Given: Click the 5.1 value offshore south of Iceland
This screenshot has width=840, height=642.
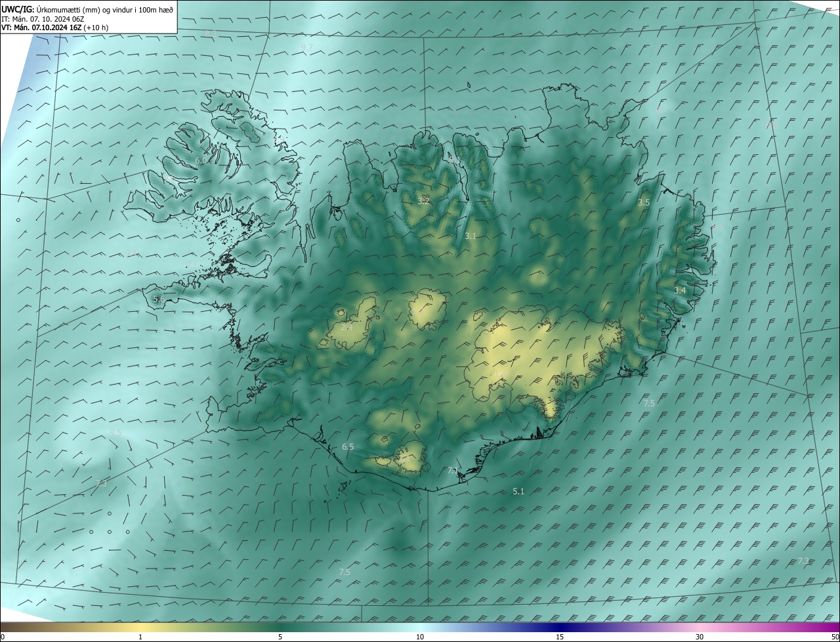Looking at the screenshot, I should [518, 491].
